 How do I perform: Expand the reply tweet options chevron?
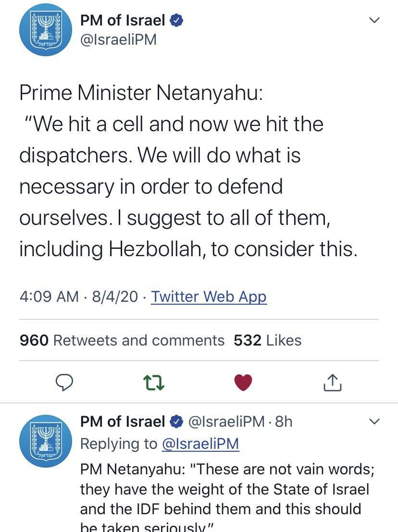point(374,421)
